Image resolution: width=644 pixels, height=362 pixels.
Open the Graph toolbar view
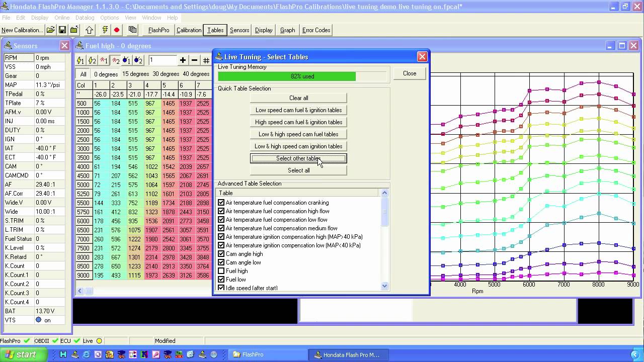[288, 30]
